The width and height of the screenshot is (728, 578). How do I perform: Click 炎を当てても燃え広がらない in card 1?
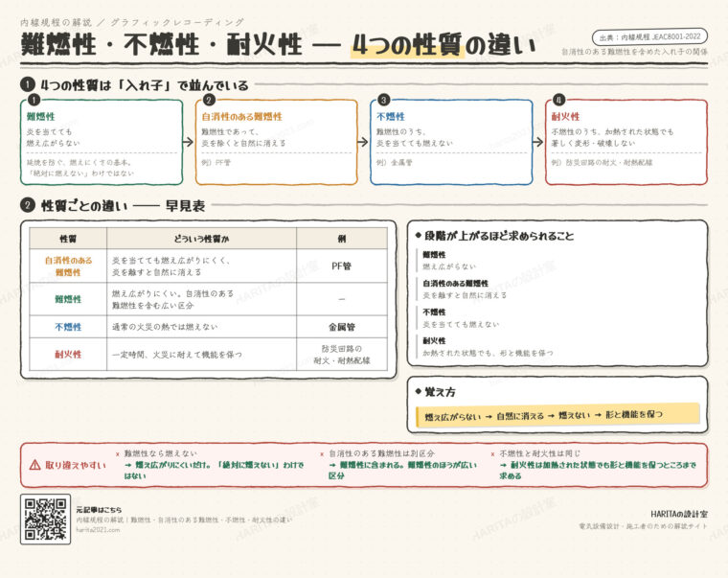(x=53, y=137)
